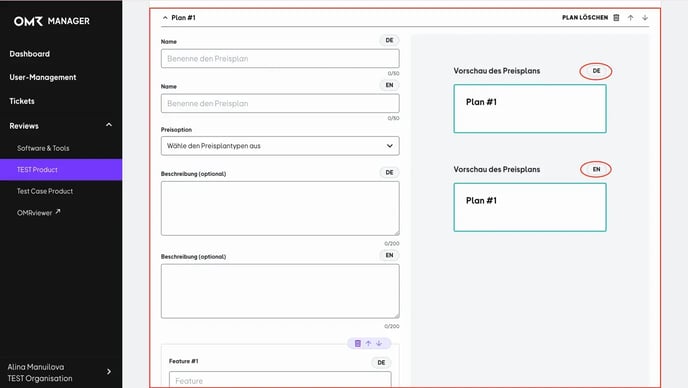This screenshot has height=388, width=688.
Task: Select the Reviews menu item
Action: click(x=24, y=126)
